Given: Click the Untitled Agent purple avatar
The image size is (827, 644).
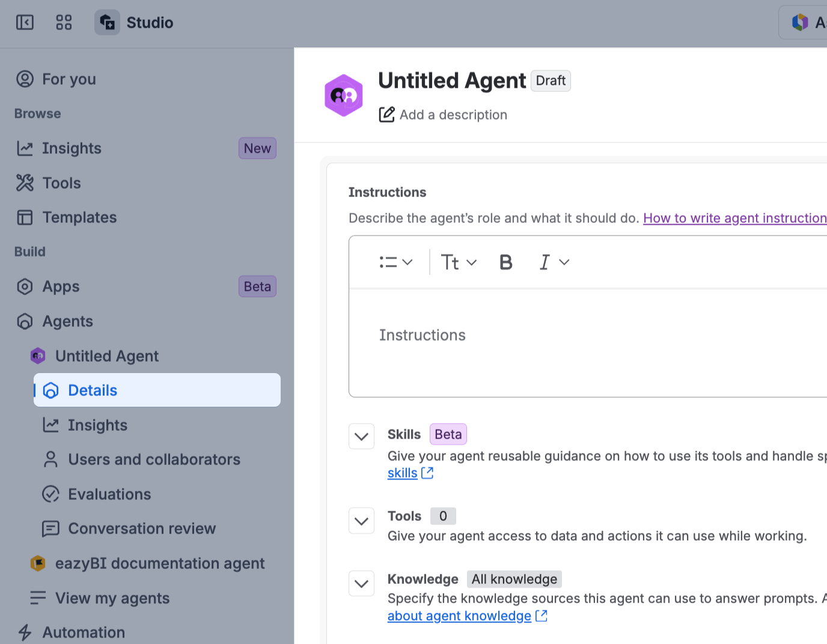Looking at the screenshot, I should [x=344, y=96].
